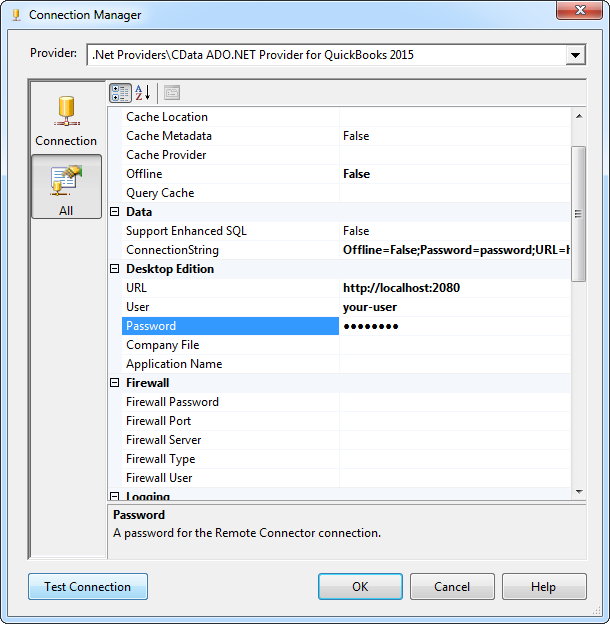Select the Connection page icon
Viewport: 610px width, 624px height.
point(66,120)
